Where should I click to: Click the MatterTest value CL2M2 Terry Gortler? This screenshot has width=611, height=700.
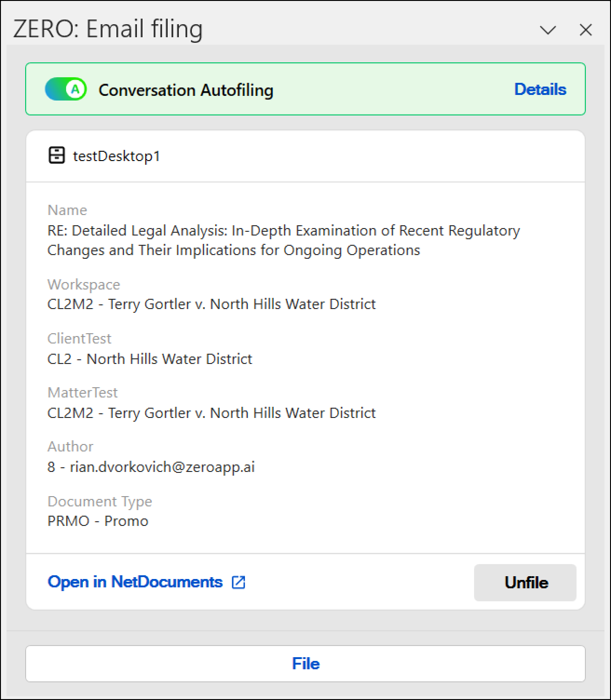211,413
